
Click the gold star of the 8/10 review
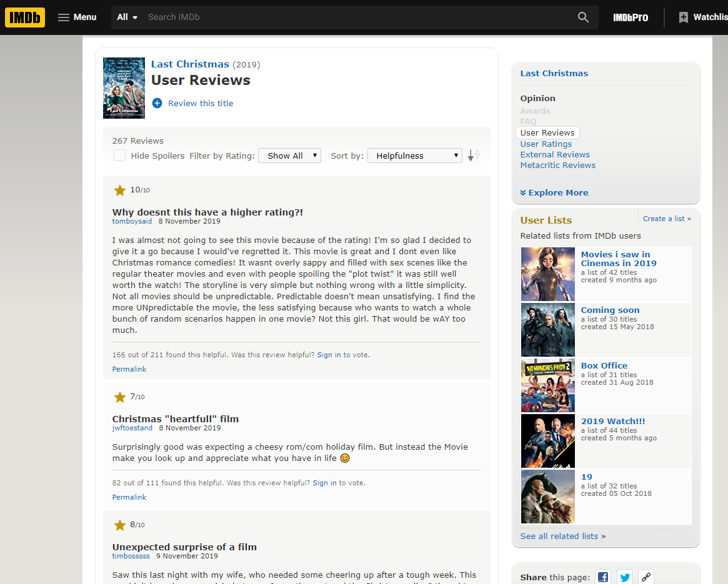pos(120,525)
